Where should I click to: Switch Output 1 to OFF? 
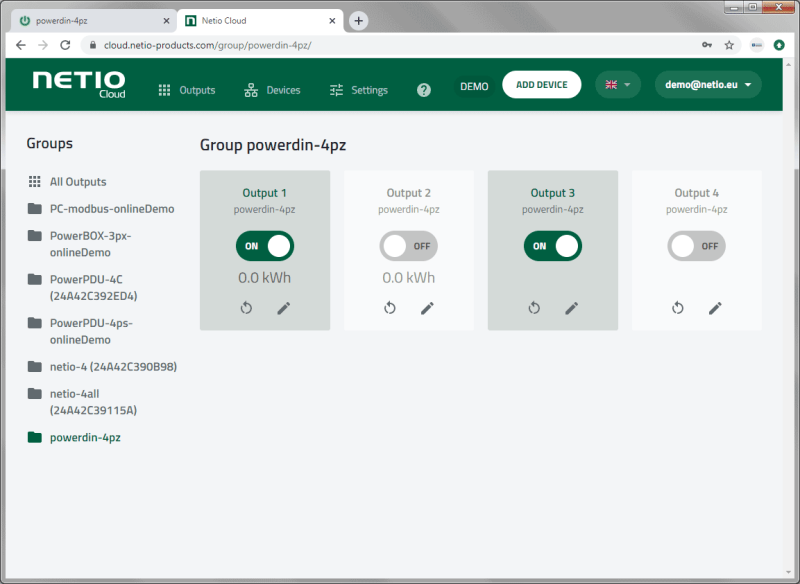click(x=264, y=246)
